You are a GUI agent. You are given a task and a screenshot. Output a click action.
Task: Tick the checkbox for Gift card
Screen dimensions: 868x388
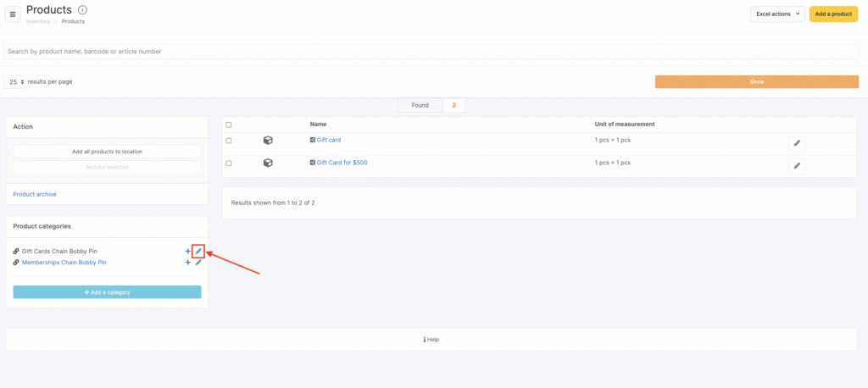pyautogui.click(x=229, y=141)
